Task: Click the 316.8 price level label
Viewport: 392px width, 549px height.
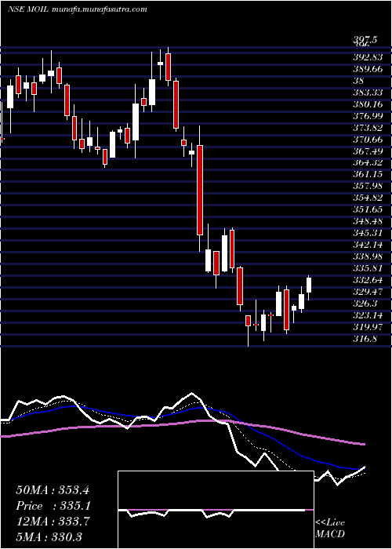Action: coord(365,339)
